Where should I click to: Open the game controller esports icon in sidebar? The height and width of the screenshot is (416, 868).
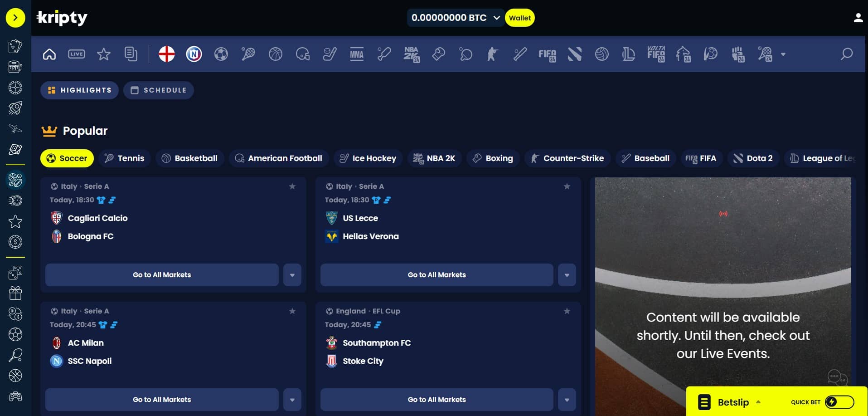pos(15,396)
